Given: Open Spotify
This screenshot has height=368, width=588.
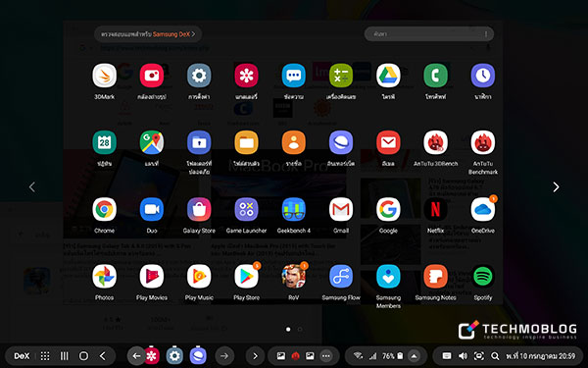Looking at the screenshot, I should 483,276.
